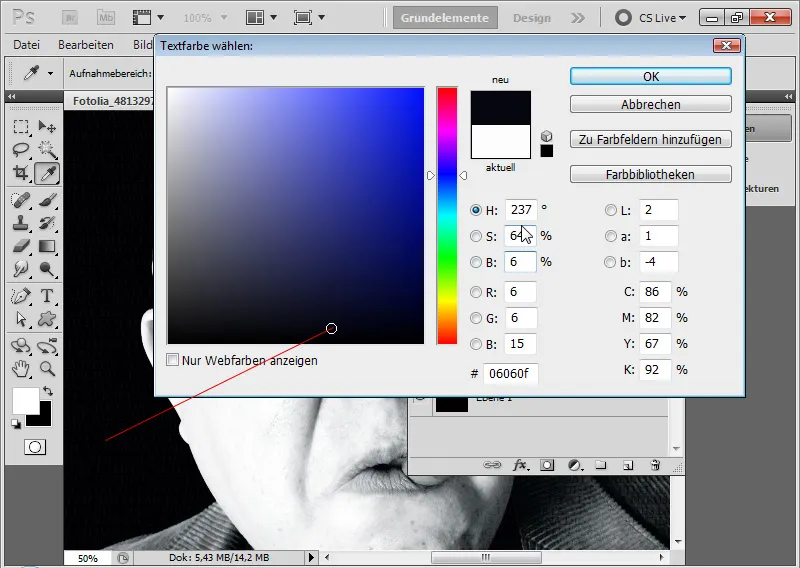Select the 3D Camera Orbit tool
This screenshot has width=800, height=568.
click(x=47, y=346)
